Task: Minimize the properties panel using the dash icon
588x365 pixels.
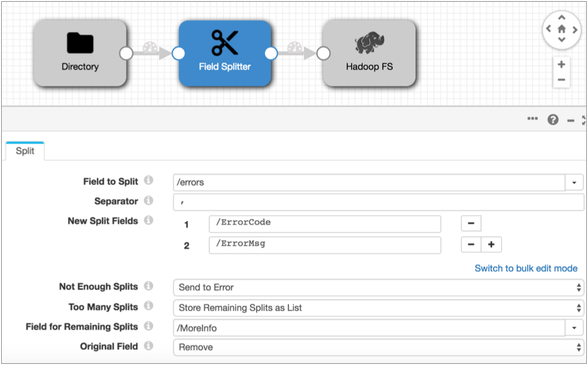Action: click(571, 120)
